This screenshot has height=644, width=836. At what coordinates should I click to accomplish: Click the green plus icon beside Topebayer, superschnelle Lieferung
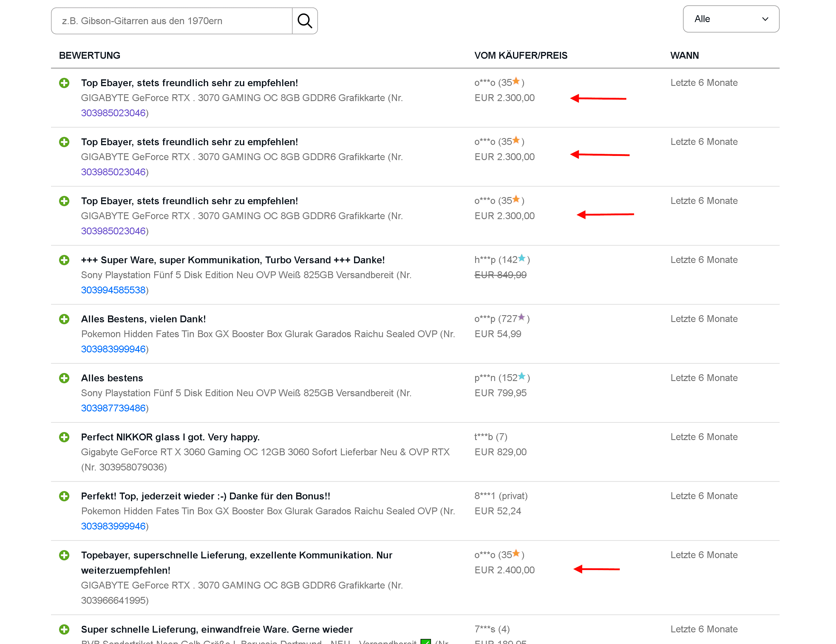coord(64,555)
